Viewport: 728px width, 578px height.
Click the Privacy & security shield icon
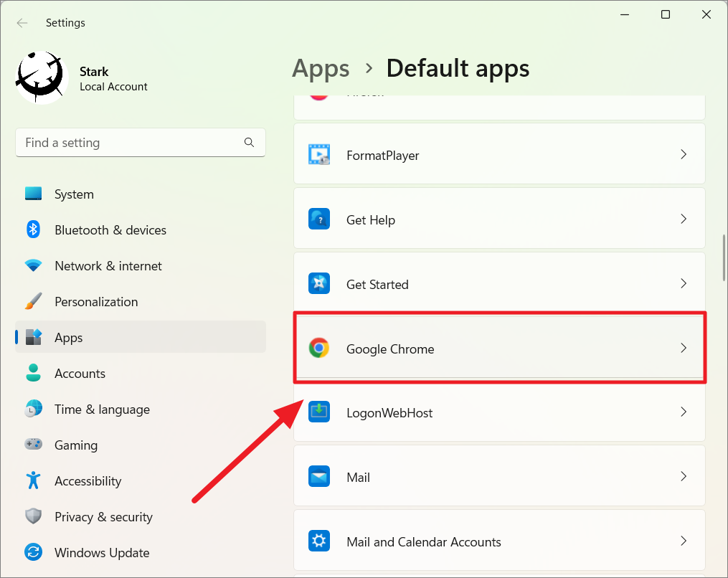(34, 516)
